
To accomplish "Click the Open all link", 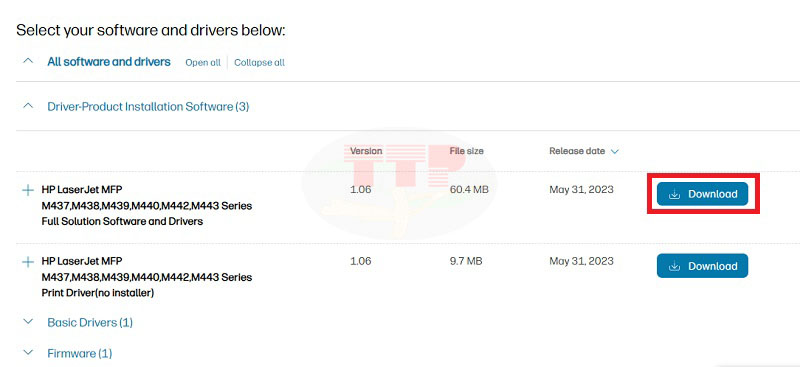I will 203,62.
